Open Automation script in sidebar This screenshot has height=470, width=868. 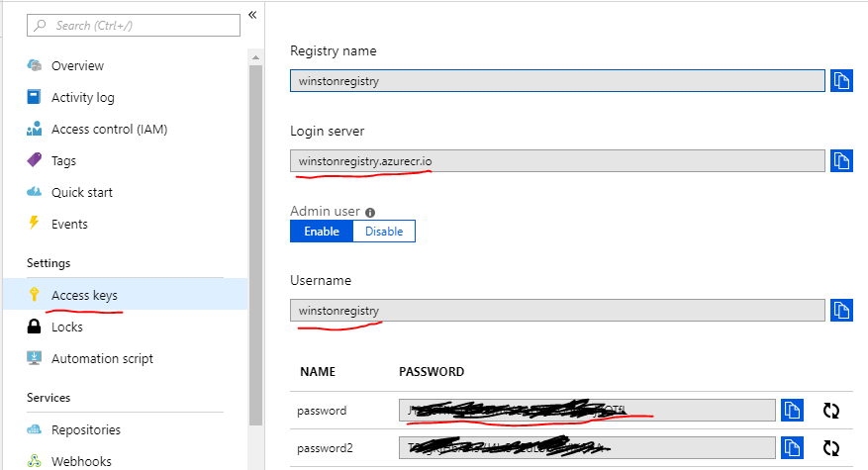(x=102, y=358)
